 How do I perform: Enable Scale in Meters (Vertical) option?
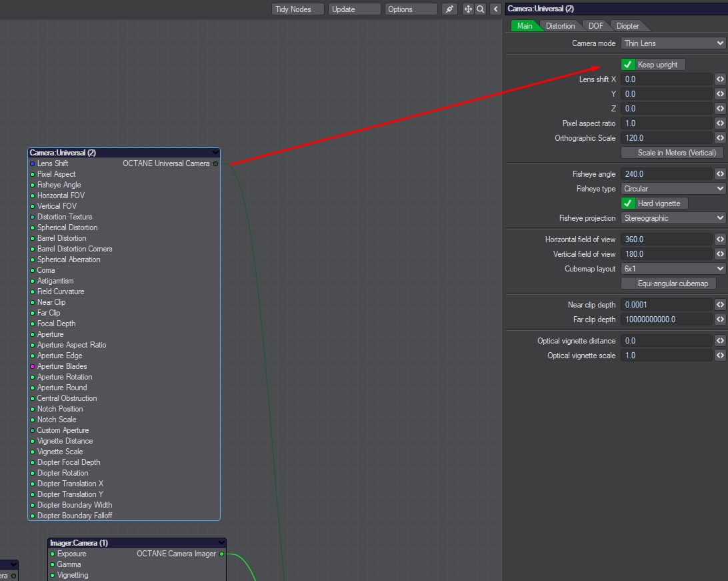(671, 153)
